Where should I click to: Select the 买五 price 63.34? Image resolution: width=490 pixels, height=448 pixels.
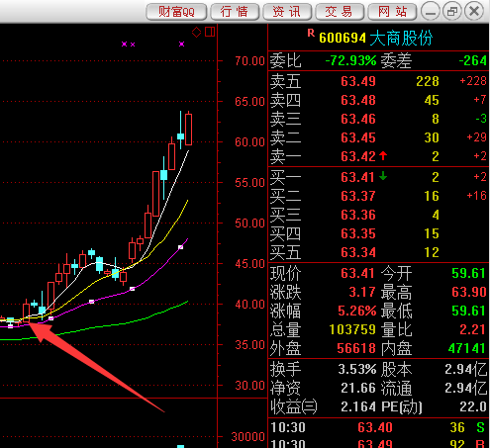click(x=358, y=252)
